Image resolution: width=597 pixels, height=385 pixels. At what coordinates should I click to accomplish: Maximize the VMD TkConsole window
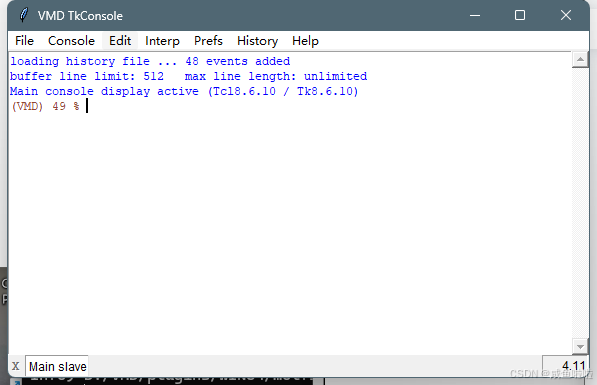(x=520, y=15)
